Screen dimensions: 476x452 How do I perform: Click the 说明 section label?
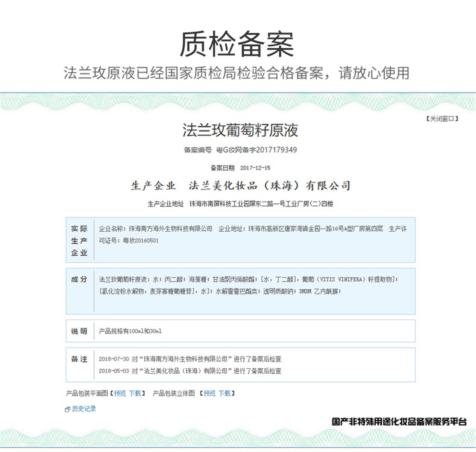(79, 331)
